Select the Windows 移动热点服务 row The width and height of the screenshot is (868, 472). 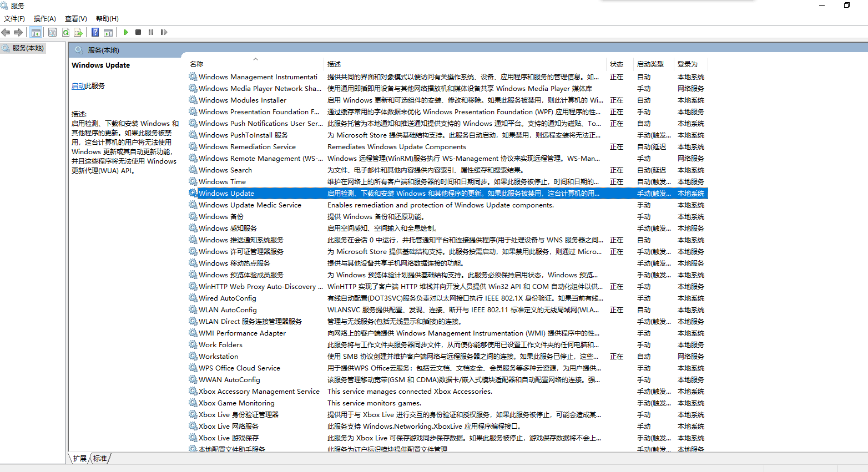tap(448, 263)
